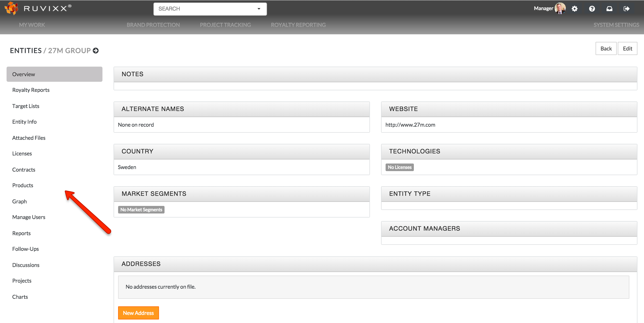Screen dimensions: 644x323
Task: Click the help question mark icon
Action: 592,9
